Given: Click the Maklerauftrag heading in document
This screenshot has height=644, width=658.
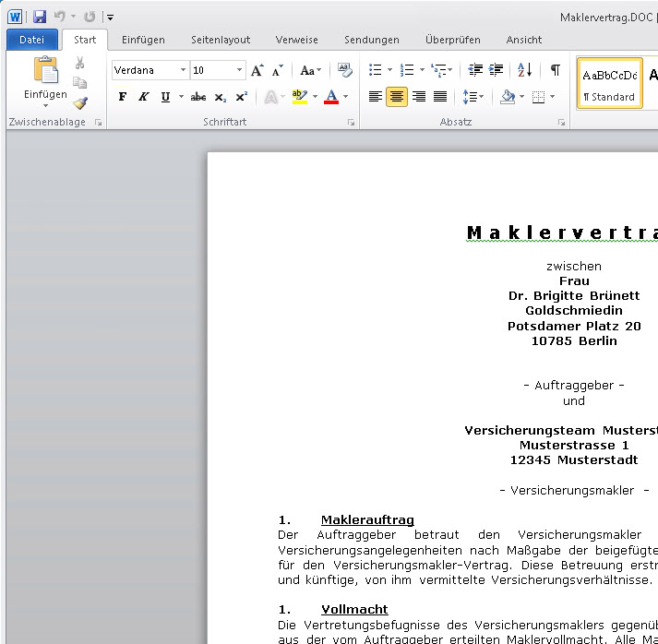Looking at the screenshot, I should click(367, 520).
